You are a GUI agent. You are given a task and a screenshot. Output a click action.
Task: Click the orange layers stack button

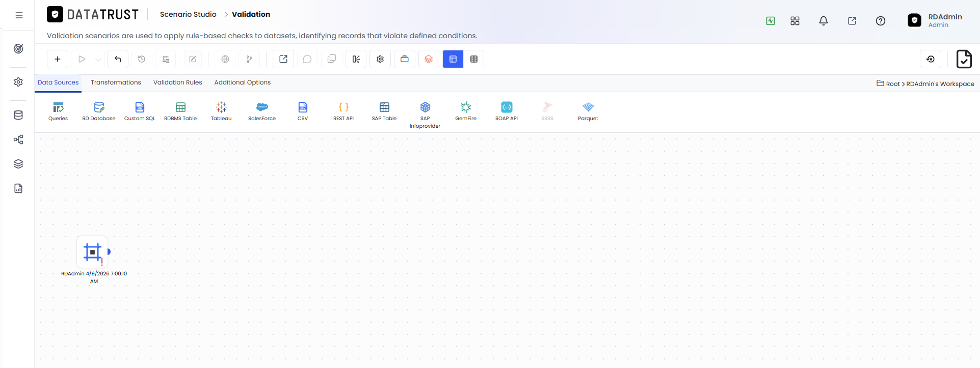point(429,59)
